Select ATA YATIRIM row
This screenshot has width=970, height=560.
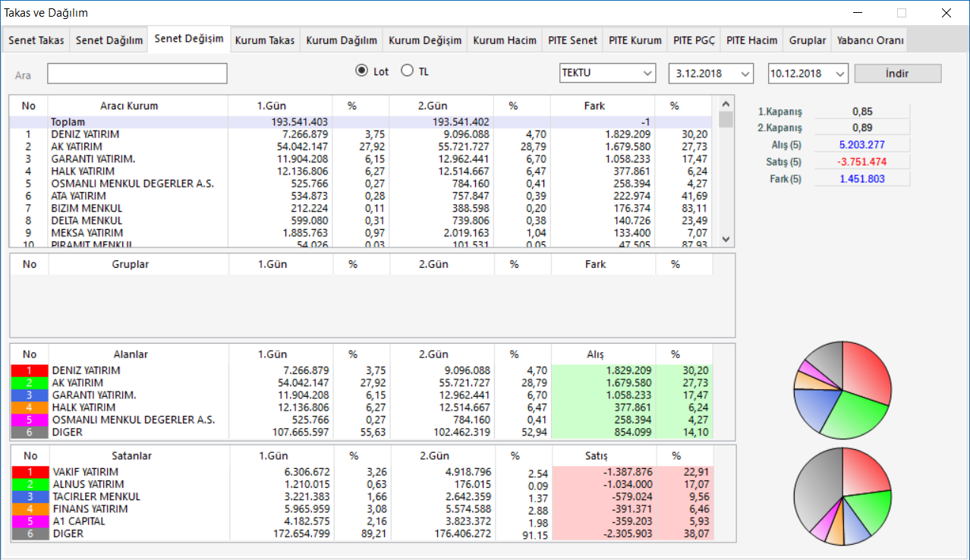pos(361,196)
